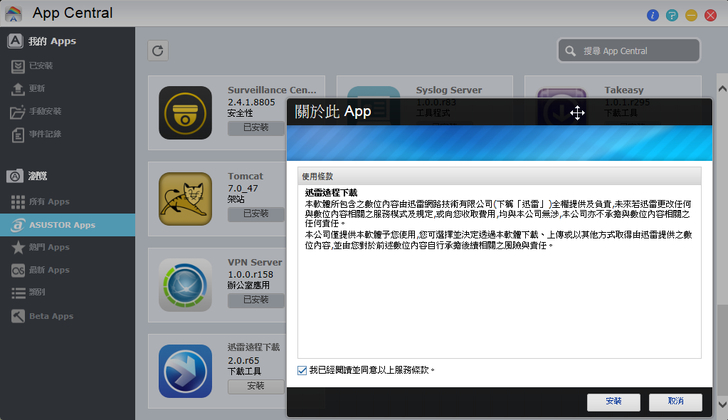Image resolution: width=728 pixels, height=420 pixels.
Task: Click the scrollbar up arrow
Action: click(x=722, y=89)
